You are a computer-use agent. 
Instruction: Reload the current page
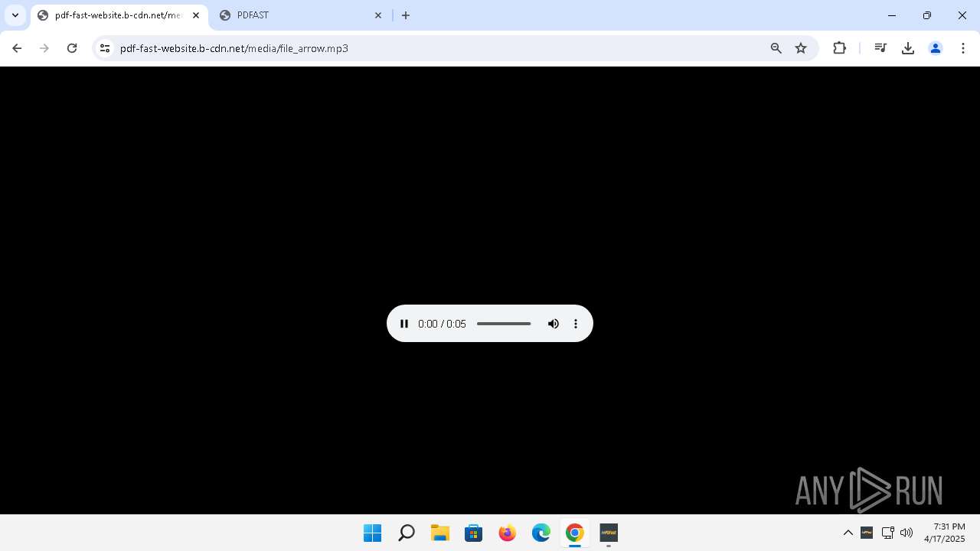(72, 48)
